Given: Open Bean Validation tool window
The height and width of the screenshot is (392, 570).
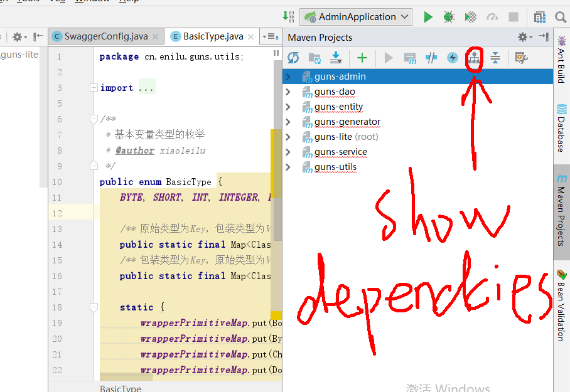Looking at the screenshot, I should coord(562,305).
